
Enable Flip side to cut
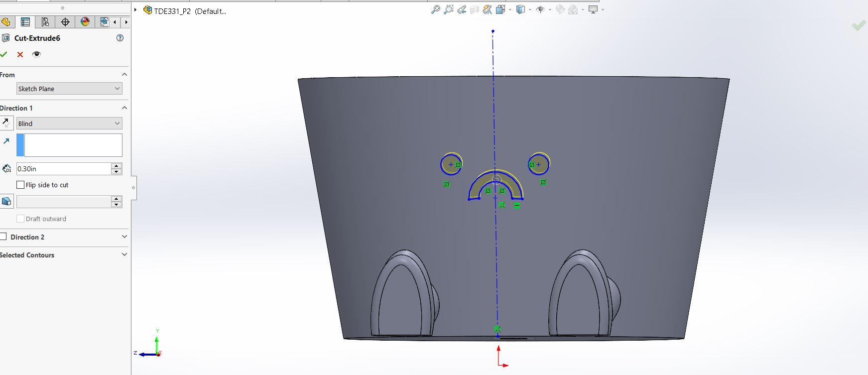pos(20,185)
